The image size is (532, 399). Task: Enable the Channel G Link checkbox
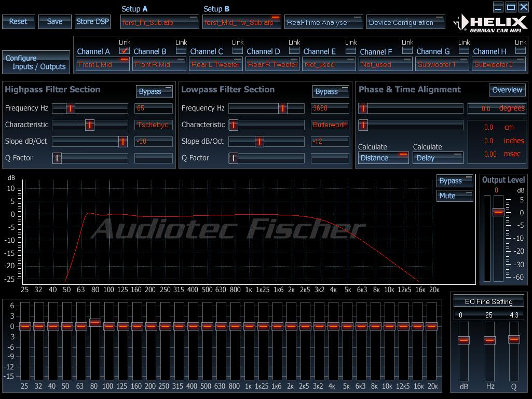[x=464, y=50]
